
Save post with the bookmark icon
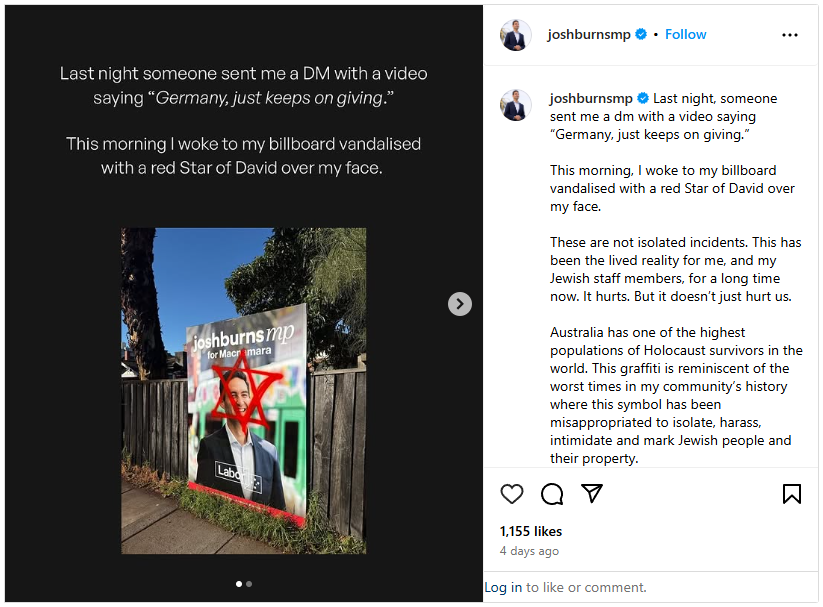tap(792, 494)
